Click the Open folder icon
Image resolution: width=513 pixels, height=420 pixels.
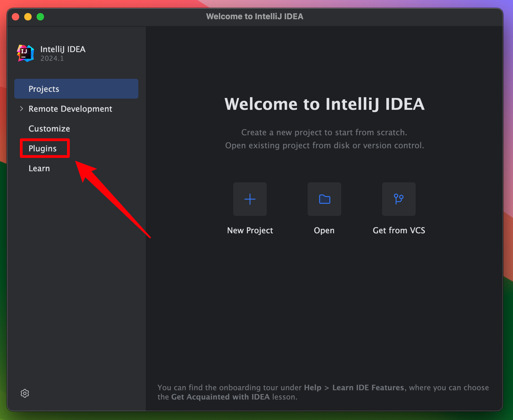(324, 199)
